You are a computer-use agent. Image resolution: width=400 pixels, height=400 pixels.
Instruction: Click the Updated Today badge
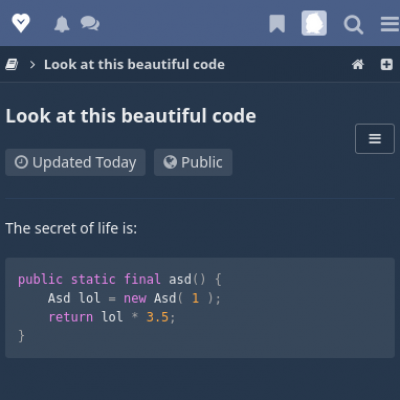pyautogui.click(x=75, y=162)
